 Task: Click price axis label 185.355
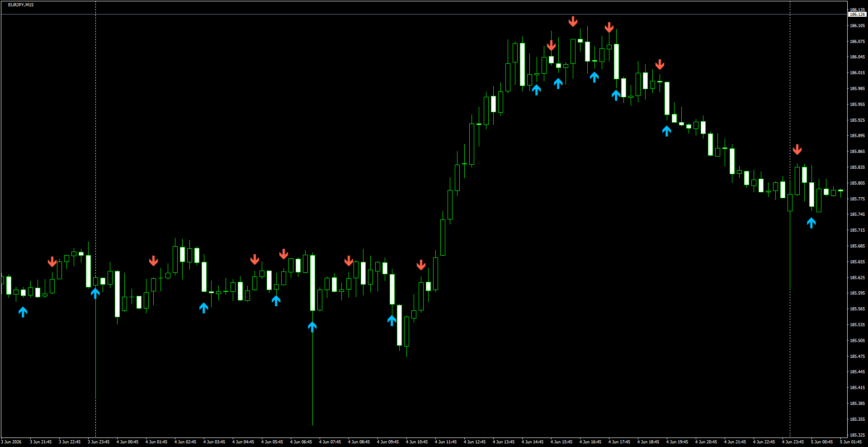pos(857,419)
